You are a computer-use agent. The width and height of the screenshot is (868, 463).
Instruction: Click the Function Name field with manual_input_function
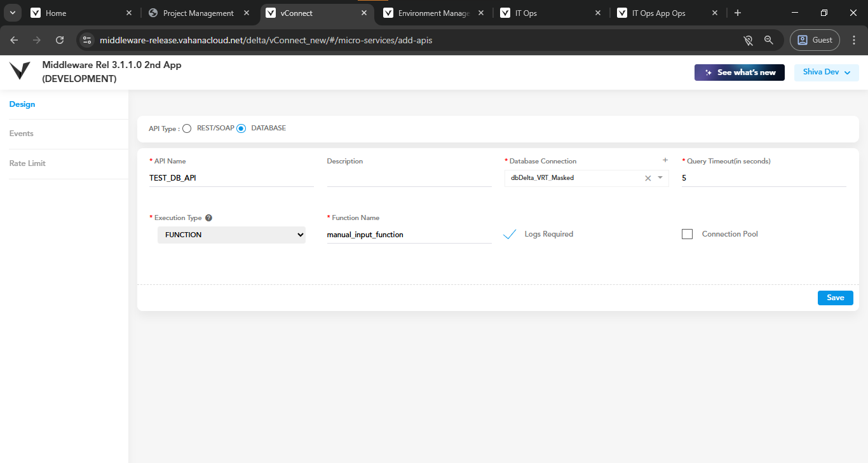pos(409,235)
